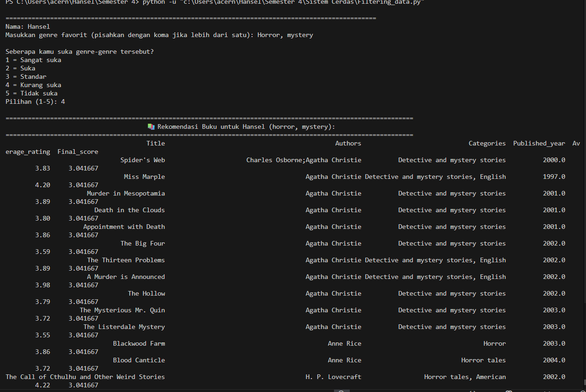Click the title 'Spider's Web'
The image size is (586, 392).
[143, 160]
